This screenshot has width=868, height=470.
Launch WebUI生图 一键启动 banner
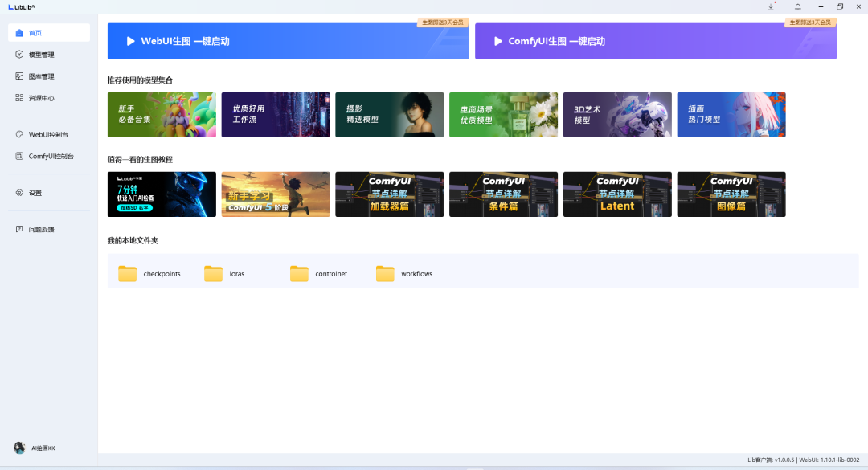(x=288, y=41)
